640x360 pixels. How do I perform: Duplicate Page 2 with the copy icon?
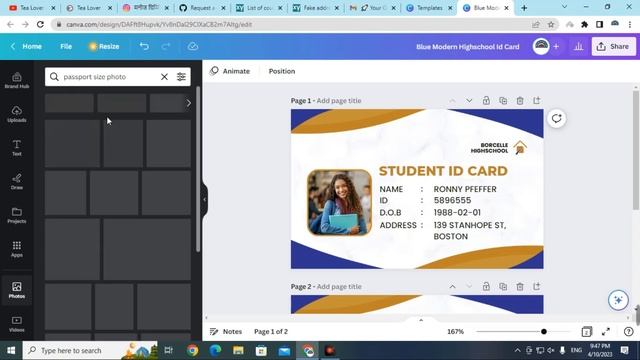[x=503, y=287]
